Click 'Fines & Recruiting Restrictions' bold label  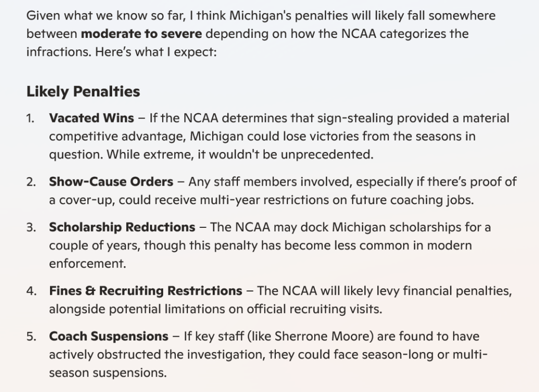[146, 290]
